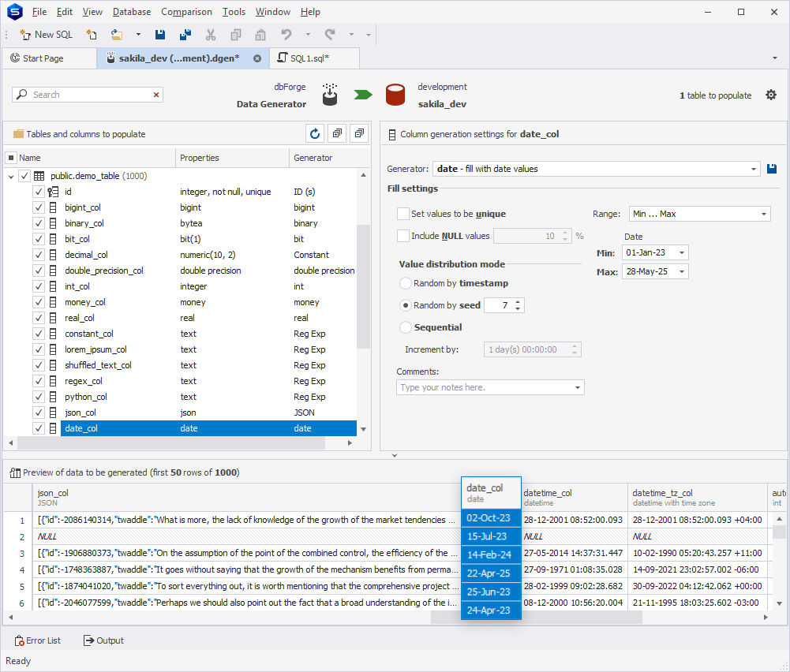Open the Database menu
790x672 pixels.
132,12
